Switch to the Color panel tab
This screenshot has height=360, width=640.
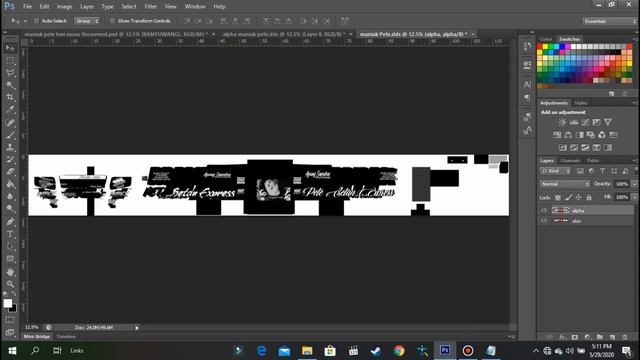click(546, 39)
